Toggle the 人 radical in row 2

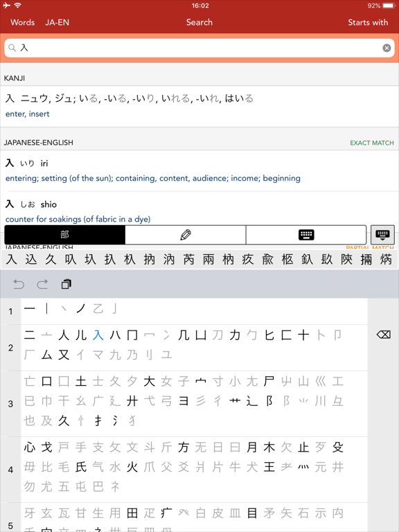click(x=64, y=335)
